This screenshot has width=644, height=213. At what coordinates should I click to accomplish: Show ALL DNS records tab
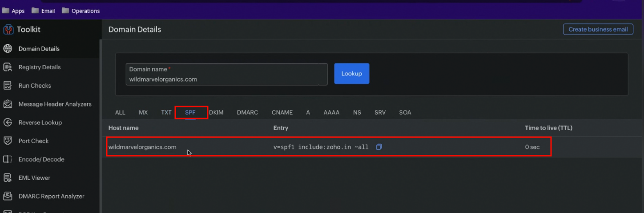120,113
